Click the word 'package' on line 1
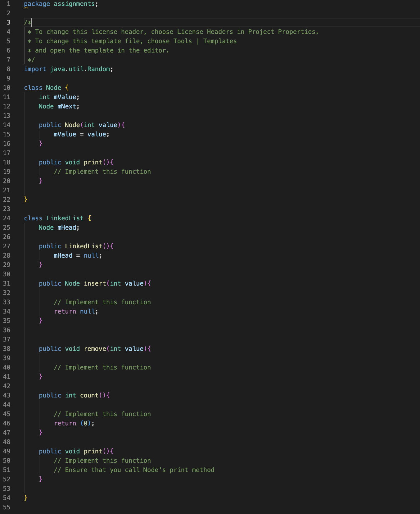Image resolution: width=420 pixels, height=514 pixels. [x=37, y=4]
